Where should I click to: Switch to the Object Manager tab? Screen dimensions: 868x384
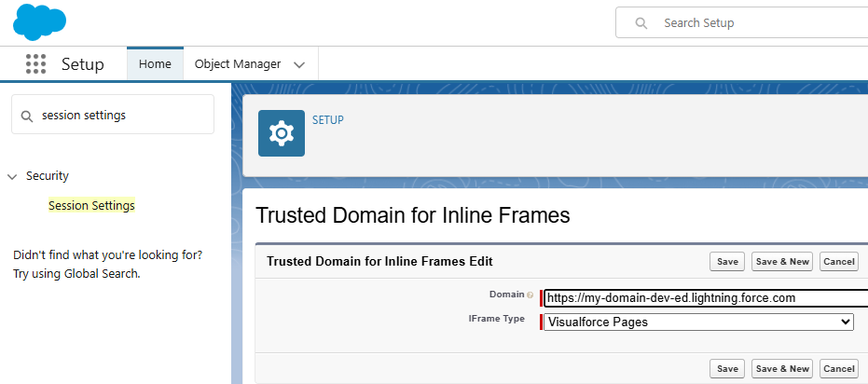tap(238, 64)
